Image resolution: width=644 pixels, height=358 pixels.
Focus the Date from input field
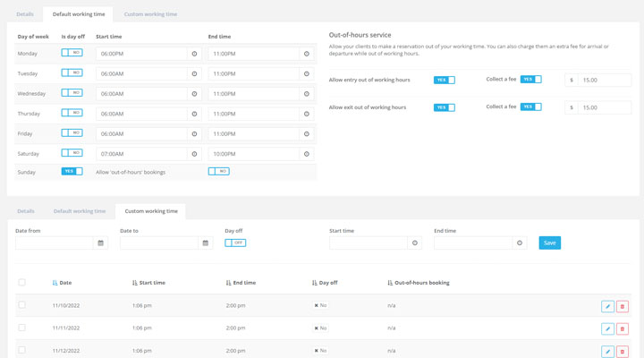pos(55,243)
